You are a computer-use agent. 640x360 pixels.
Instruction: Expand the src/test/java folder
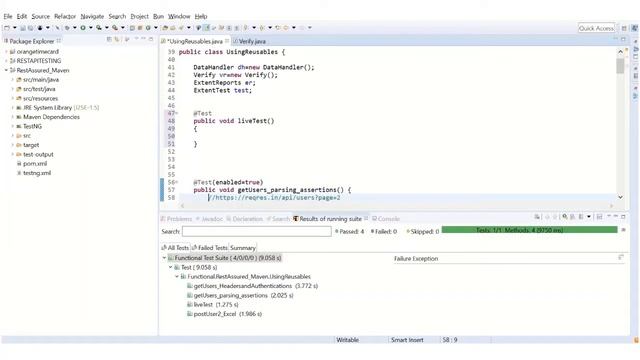click(13, 89)
